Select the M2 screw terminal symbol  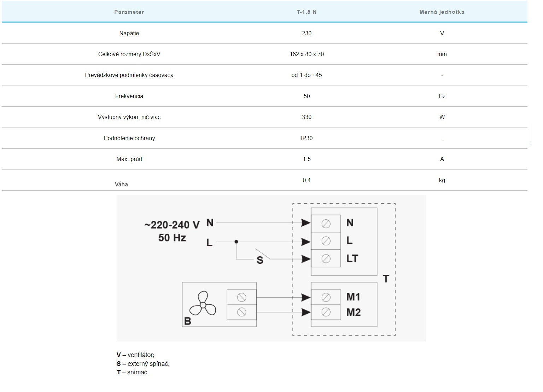[326, 312]
